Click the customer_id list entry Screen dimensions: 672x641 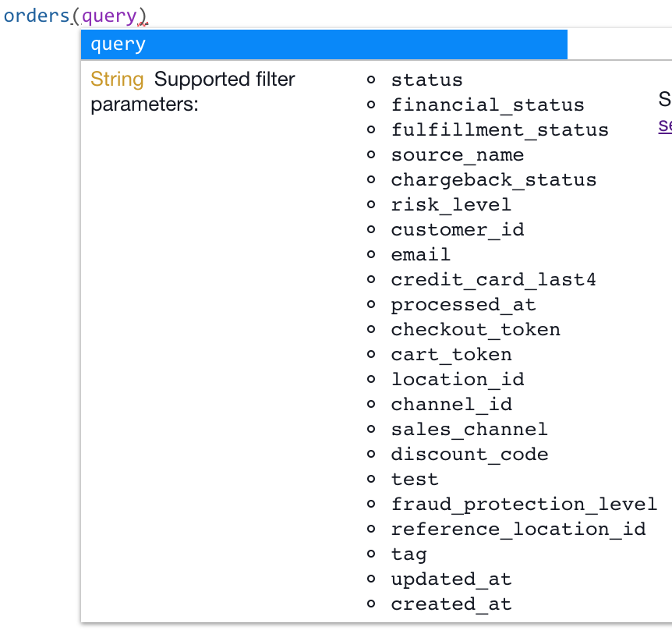(457, 230)
